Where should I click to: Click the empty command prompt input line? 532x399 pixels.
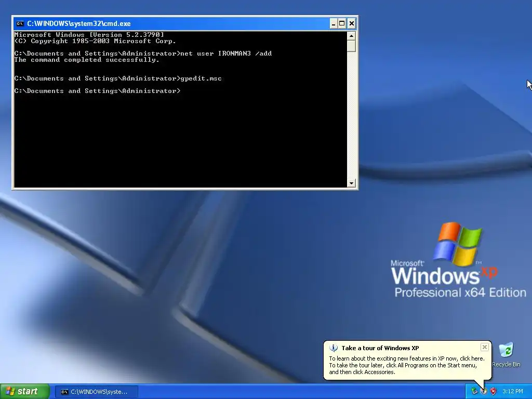[x=97, y=91]
